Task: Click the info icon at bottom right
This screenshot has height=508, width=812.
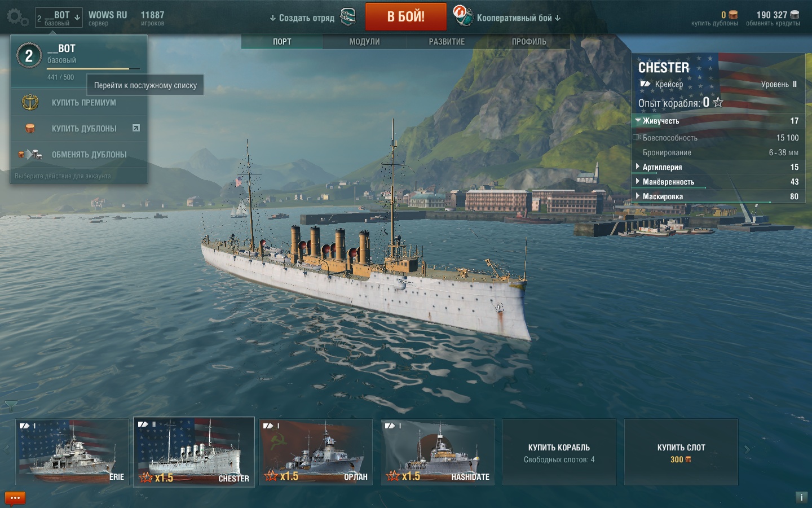Action: [801, 497]
